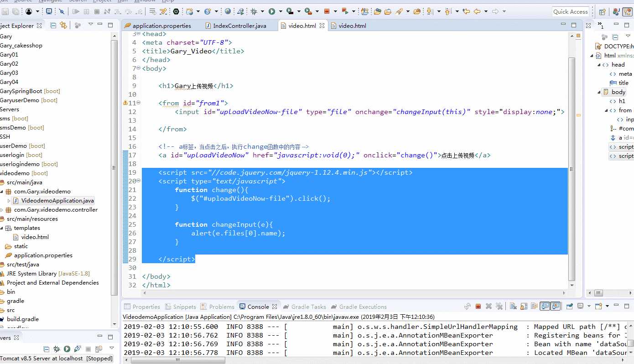Toggle Link with Editor in Project Explorer
Screen dimensions: 634x364
[x=63, y=26]
